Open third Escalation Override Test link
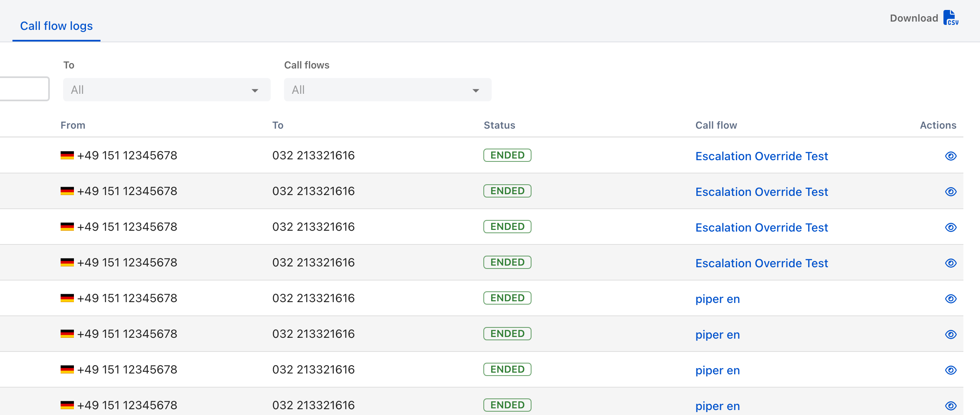Viewport: 980px width, 415px height. 762,227
